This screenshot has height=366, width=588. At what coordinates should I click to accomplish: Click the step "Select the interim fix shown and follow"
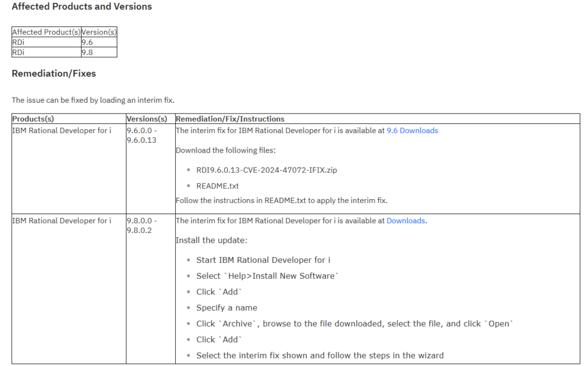[x=320, y=356]
